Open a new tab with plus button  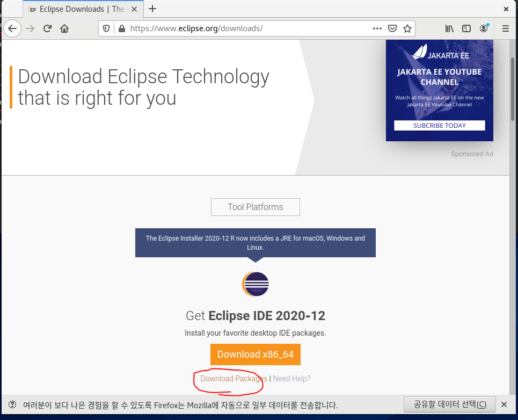click(152, 9)
